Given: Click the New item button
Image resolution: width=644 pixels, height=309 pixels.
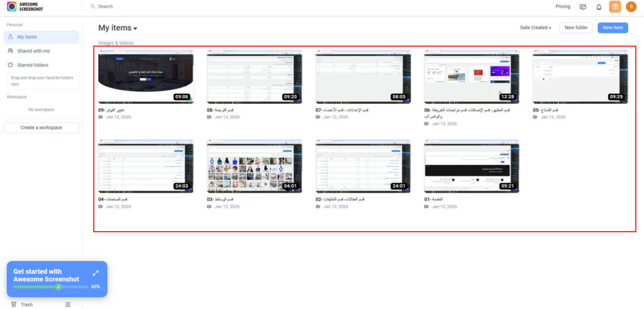Looking at the screenshot, I should pyautogui.click(x=613, y=28).
